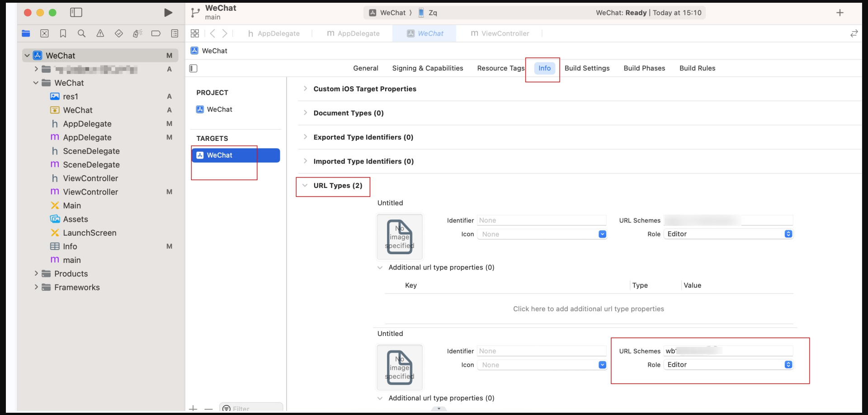The height and width of the screenshot is (415, 868).
Task: Select the Zq run destination
Action: pyautogui.click(x=428, y=13)
